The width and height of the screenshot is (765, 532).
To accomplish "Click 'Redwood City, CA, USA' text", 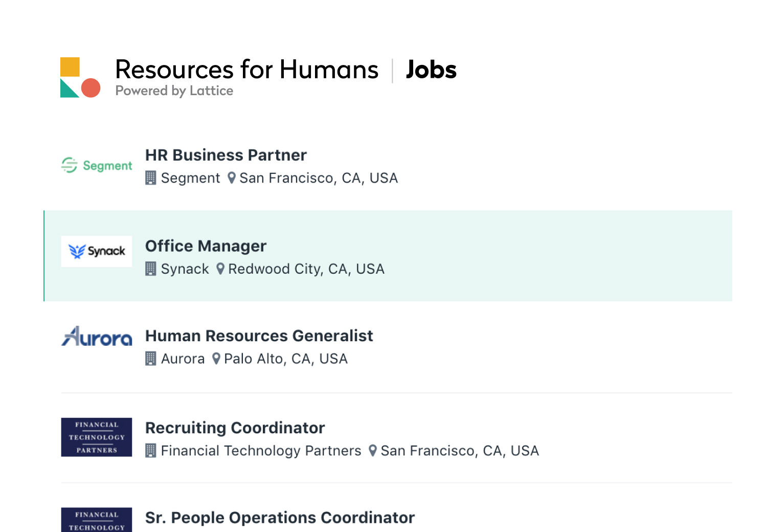I will coord(306,269).
